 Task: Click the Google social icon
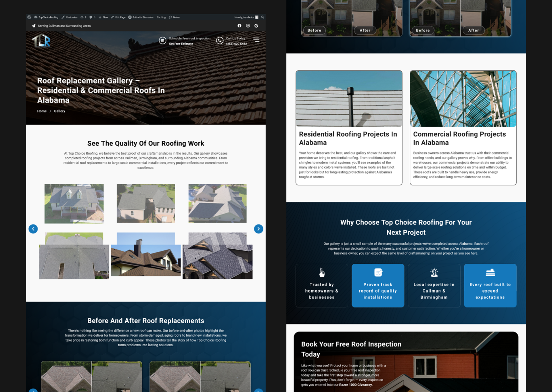click(256, 26)
